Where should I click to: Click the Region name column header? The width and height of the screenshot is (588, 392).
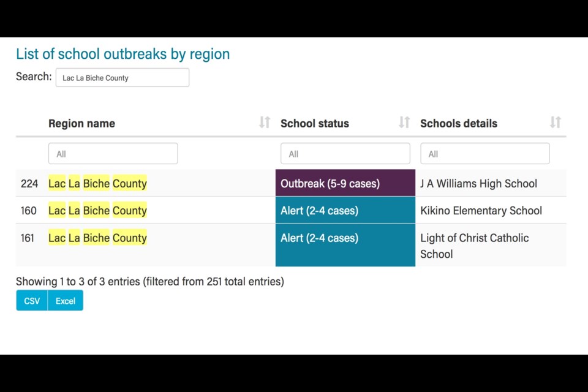coord(81,123)
